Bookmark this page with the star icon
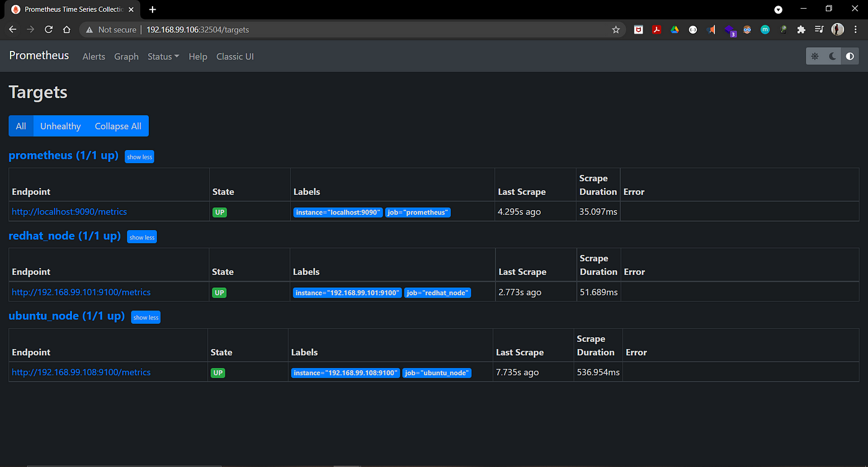Screen dimensions: 868x467 pyautogui.click(x=616, y=29)
